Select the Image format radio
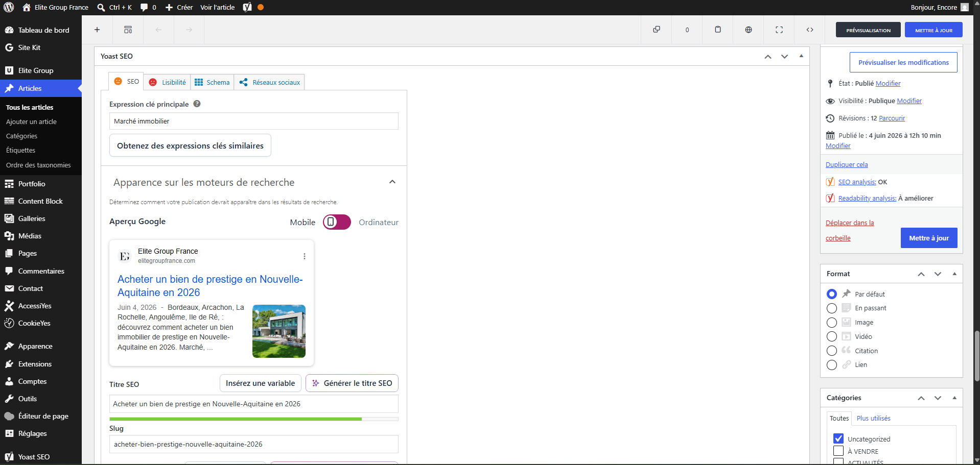 [832, 323]
